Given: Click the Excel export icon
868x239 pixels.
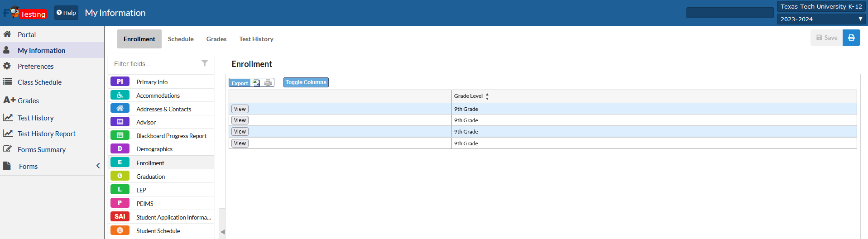Looking at the screenshot, I should tap(256, 83).
